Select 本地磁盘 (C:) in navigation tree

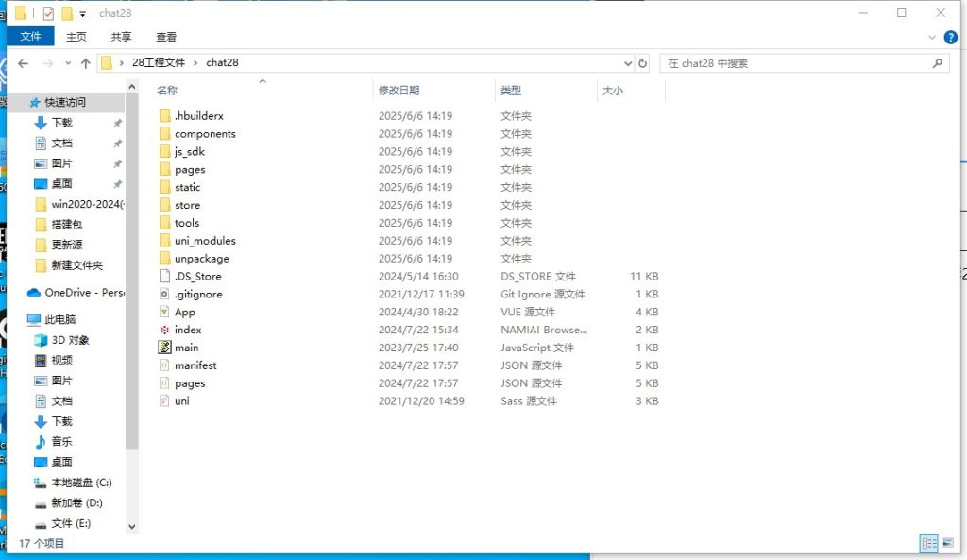pyautogui.click(x=81, y=483)
